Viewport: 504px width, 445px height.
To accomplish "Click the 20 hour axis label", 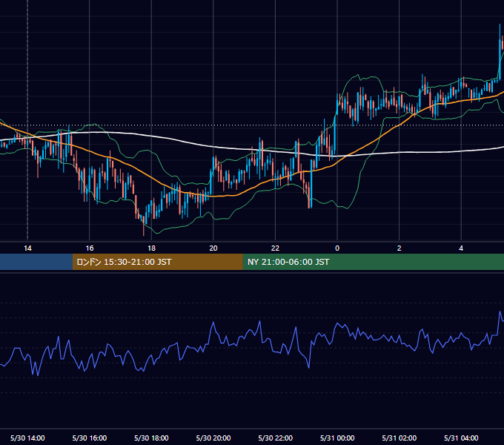I will point(213,248).
